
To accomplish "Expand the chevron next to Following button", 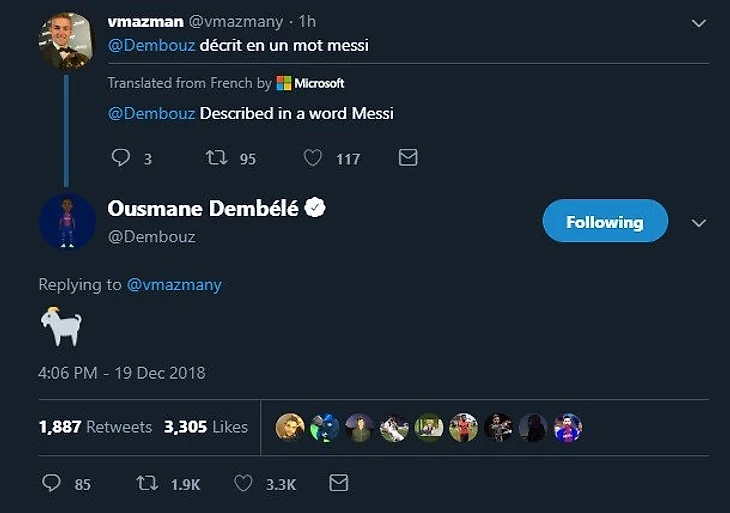I will click(699, 223).
